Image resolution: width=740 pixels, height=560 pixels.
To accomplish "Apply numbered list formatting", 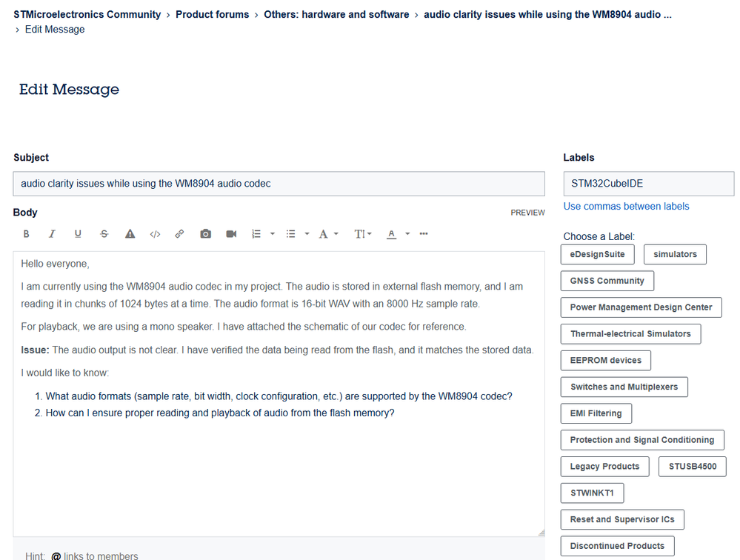I will pos(256,234).
